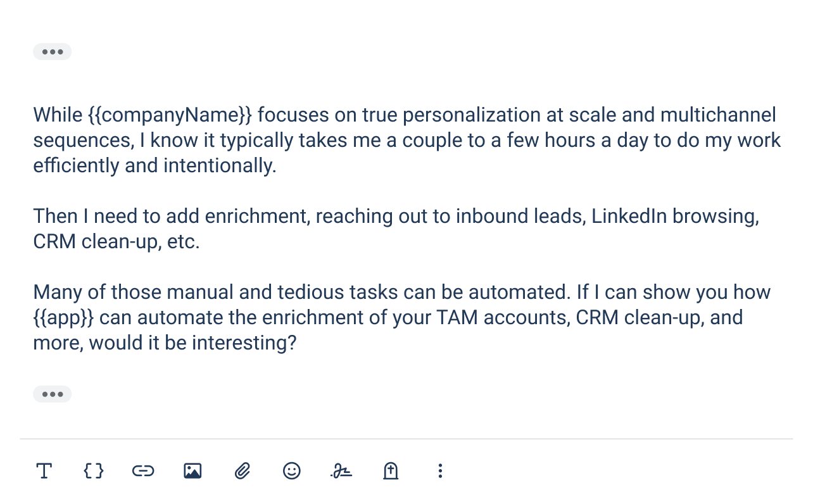The image size is (813, 504).
Task: Attach a file with the paperclip icon
Action: (241, 471)
